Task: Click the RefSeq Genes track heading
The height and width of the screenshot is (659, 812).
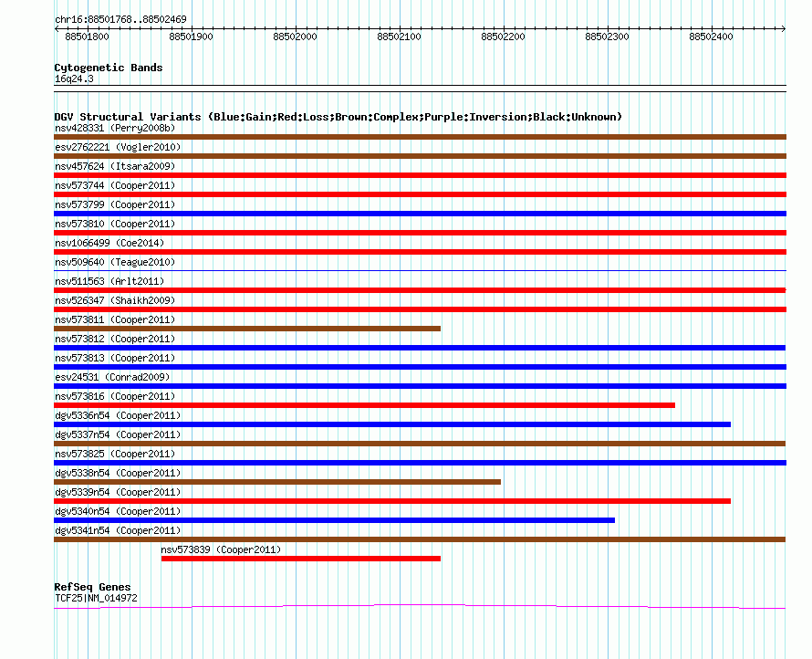Action: [92, 587]
